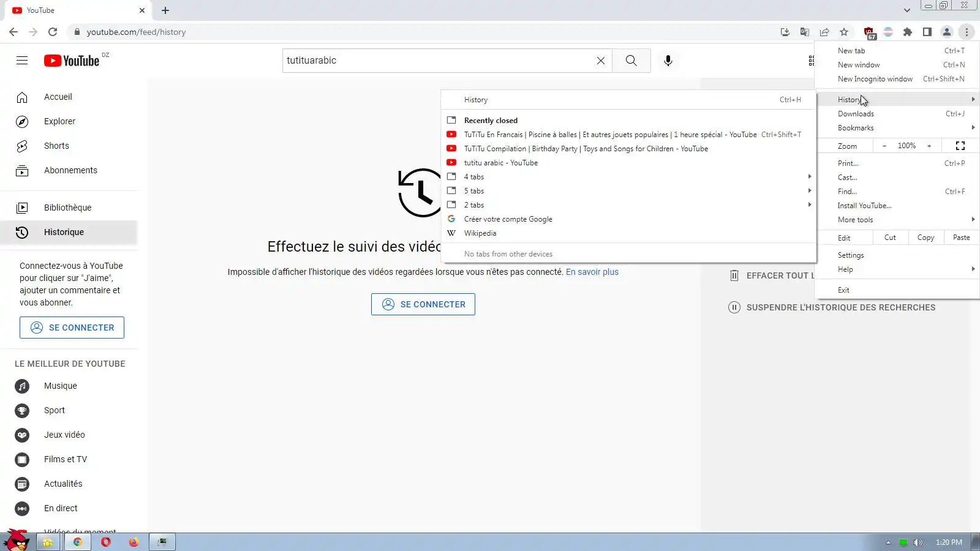Viewport: 980px width, 551px height.
Task: Open the Musique category
Action: 69,386
